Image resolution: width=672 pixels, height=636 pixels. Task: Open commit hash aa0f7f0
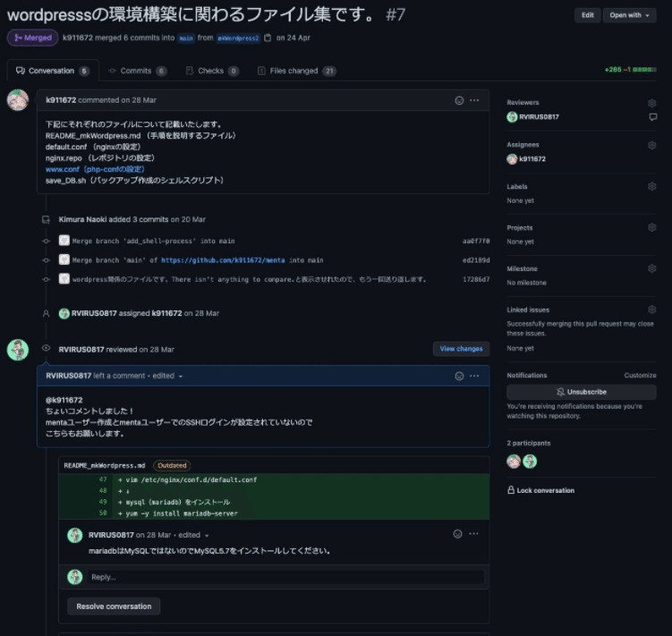point(476,241)
